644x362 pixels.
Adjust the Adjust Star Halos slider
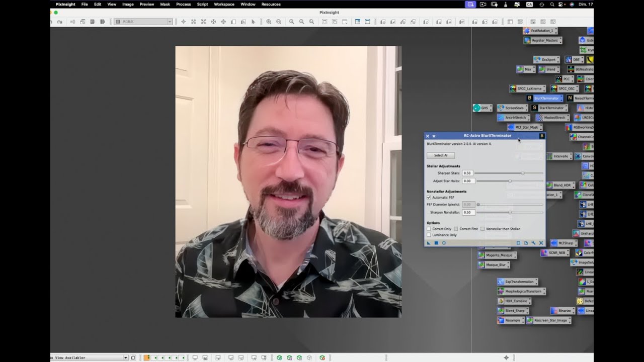509,181
